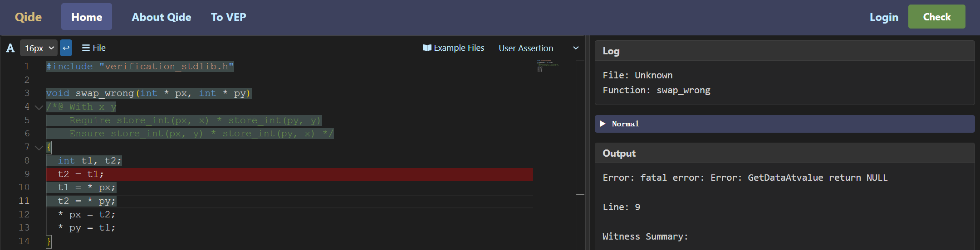The width and height of the screenshot is (980, 250).
Task: Click the font size 'A' icon
Action: pos(10,48)
